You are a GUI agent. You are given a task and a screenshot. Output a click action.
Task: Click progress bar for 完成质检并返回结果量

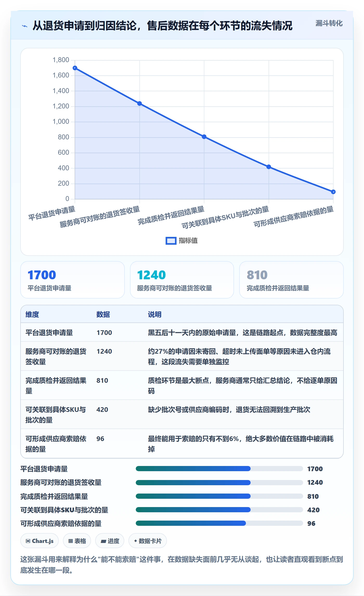pyautogui.click(x=219, y=496)
